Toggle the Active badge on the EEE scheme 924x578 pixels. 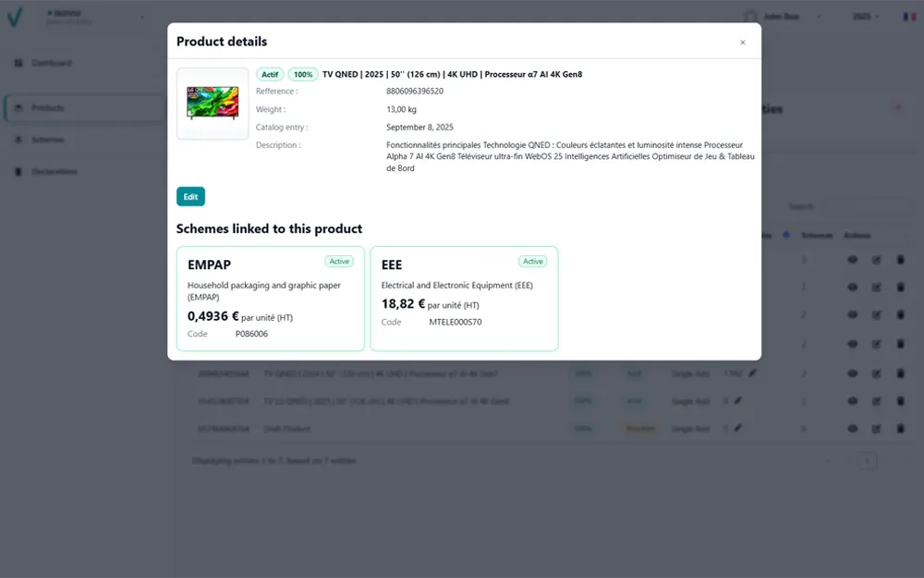[x=532, y=261]
